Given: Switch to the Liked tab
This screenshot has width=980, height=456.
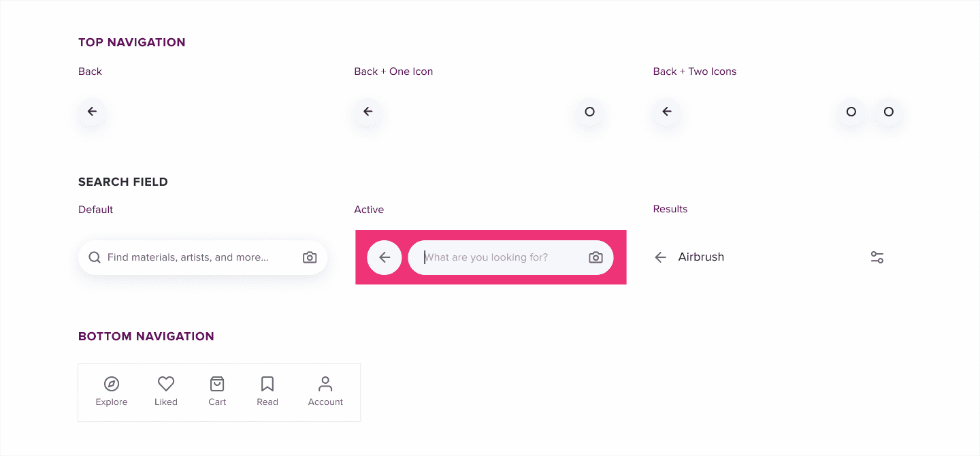Looking at the screenshot, I should click(166, 391).
